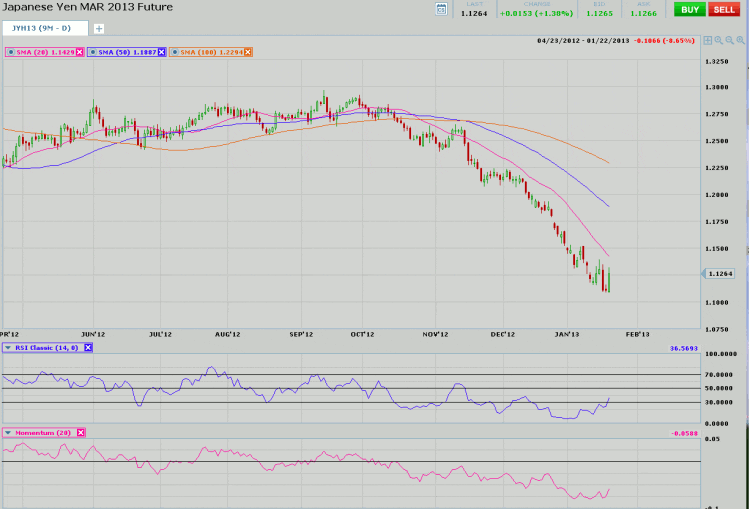Add a new chart tab with plus

point(98,28)
